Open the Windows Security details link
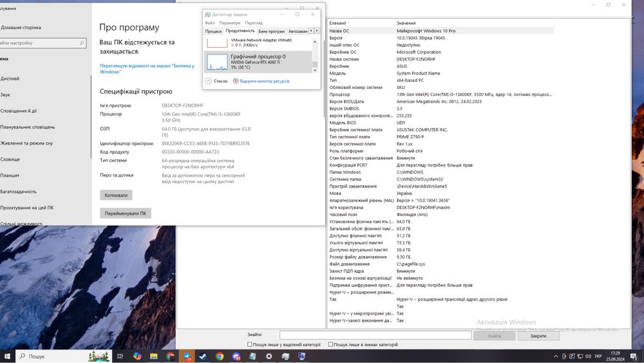 point(147,68)
